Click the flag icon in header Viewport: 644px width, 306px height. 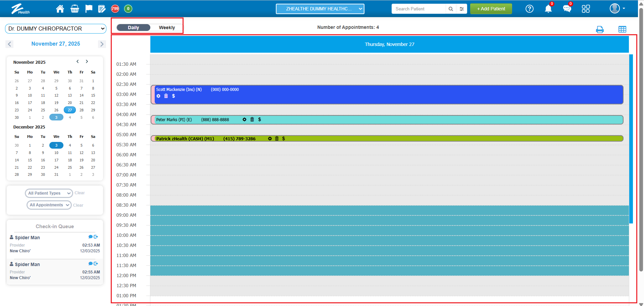[x=89, y=9]
